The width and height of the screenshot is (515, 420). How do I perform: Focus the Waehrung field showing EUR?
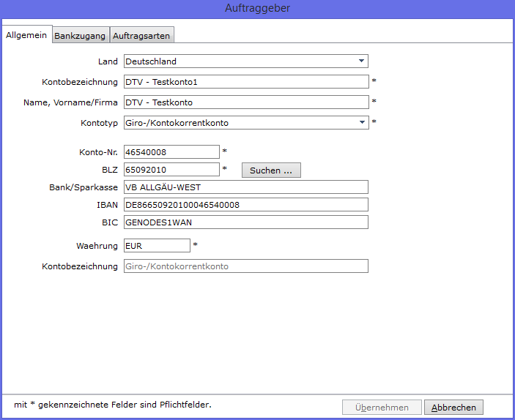157,246
